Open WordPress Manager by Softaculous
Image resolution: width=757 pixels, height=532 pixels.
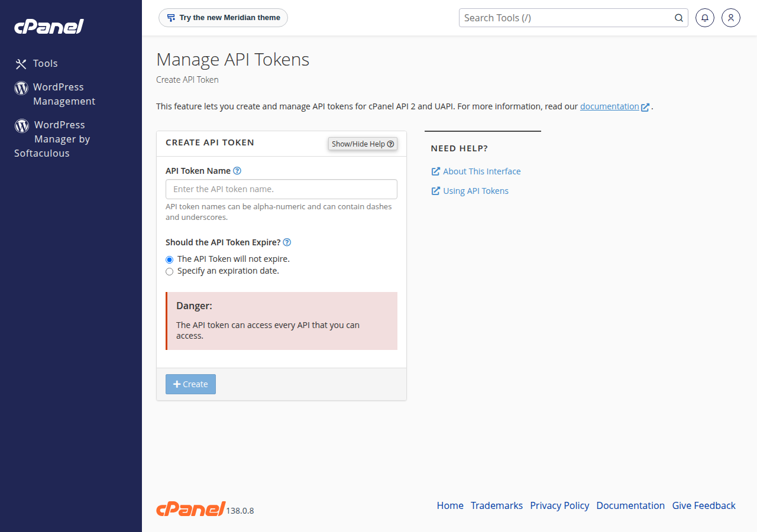[x=52, y=139]
